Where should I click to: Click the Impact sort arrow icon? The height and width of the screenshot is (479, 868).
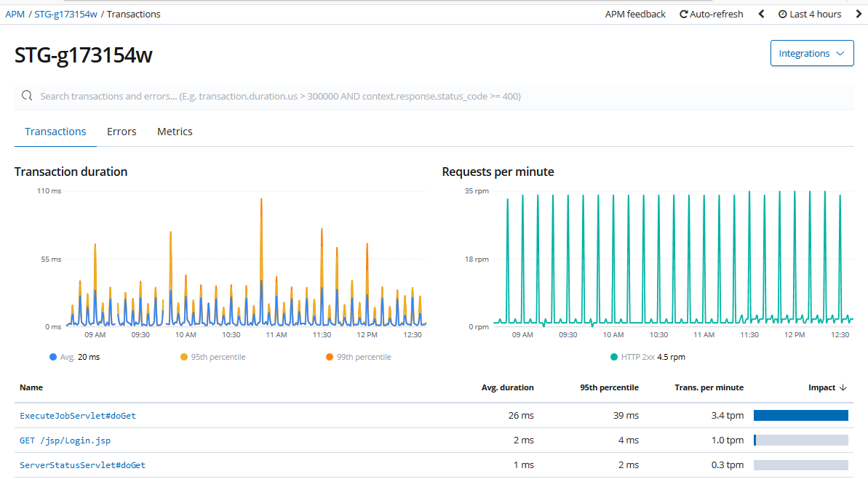(x=843, y=387)
